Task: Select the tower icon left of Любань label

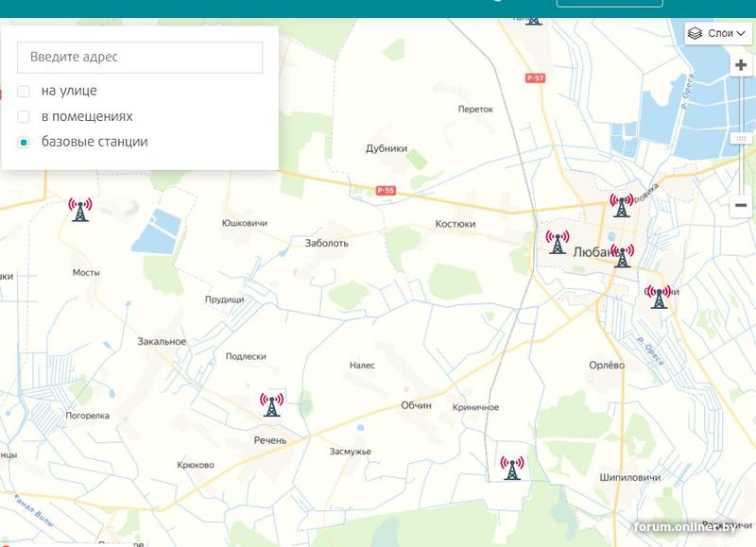Action: (x=558, y=243)
